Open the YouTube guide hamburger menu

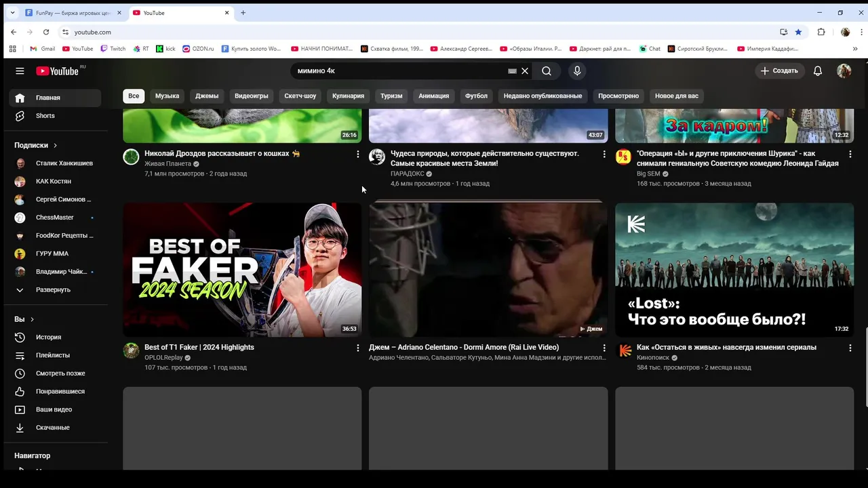(20, 71)
